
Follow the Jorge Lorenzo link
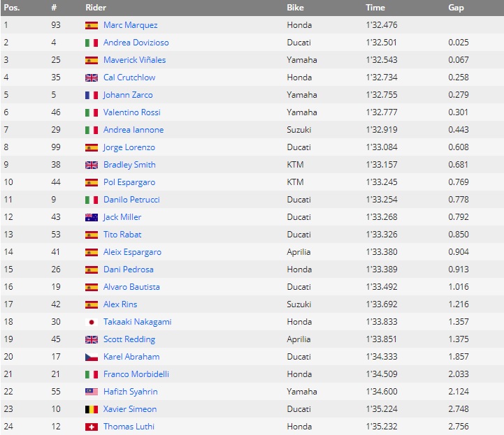point(129,147)
